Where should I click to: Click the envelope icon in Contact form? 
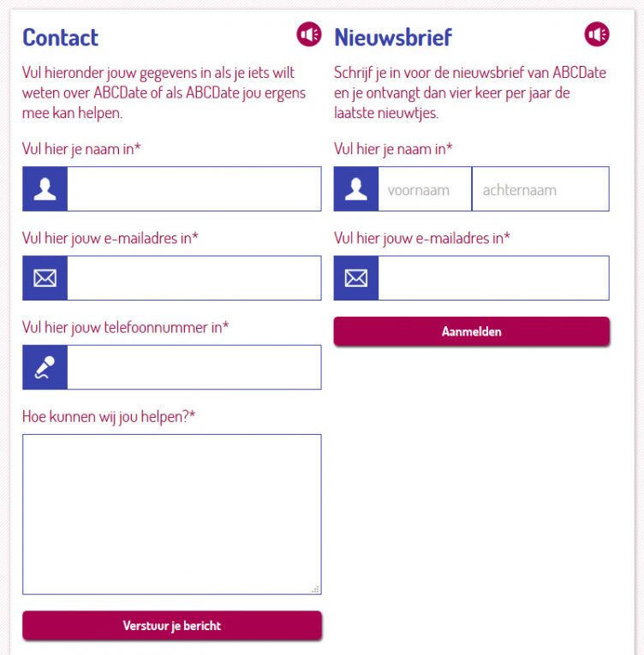coord(45,278)
